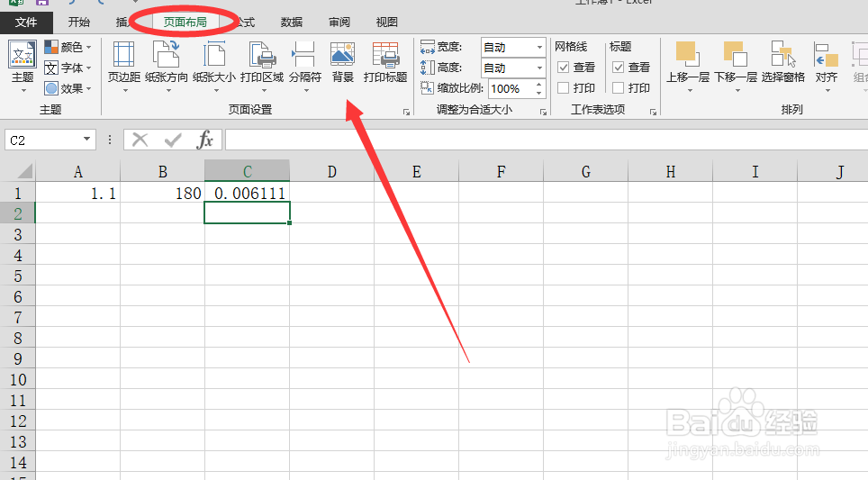Open the Name Box dropdown arrow
The width and height of the screenshot is (868, 480).
coord(87,140)
